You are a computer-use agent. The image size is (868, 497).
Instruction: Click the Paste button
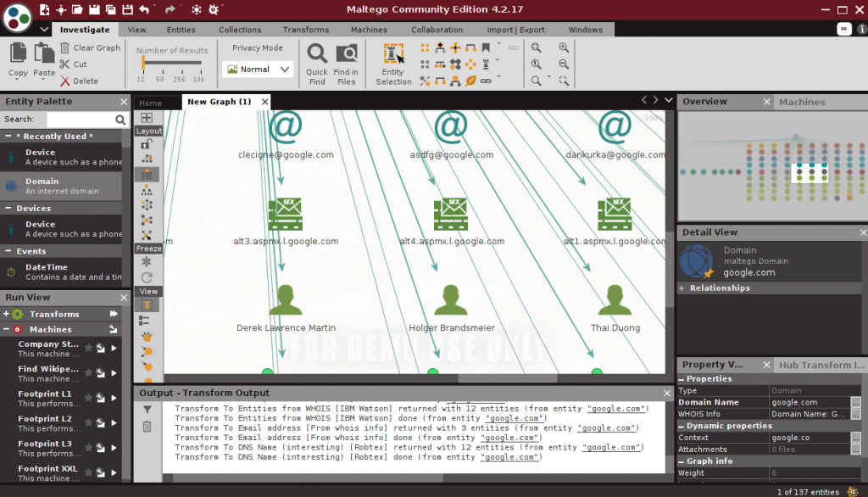(44, 60)
